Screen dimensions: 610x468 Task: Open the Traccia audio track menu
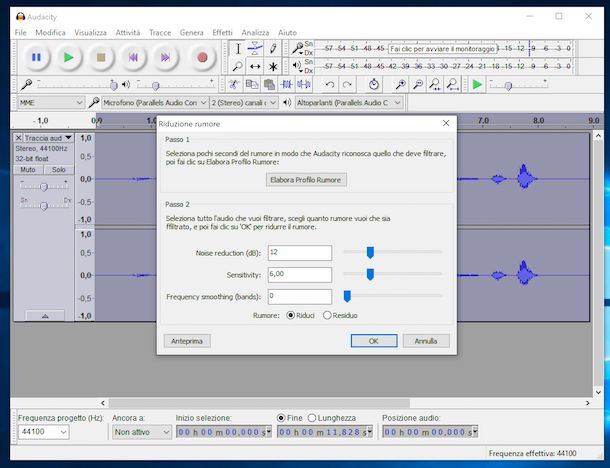48,138
